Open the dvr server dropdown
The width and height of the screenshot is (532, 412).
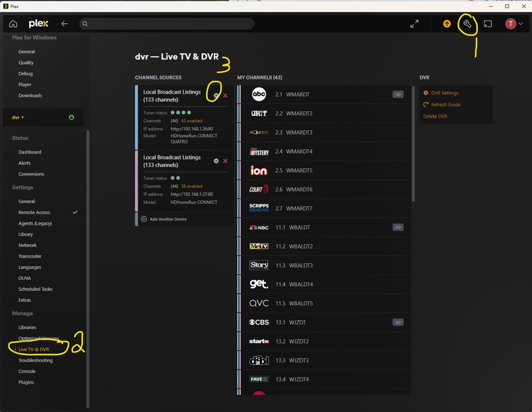point(18,117)
